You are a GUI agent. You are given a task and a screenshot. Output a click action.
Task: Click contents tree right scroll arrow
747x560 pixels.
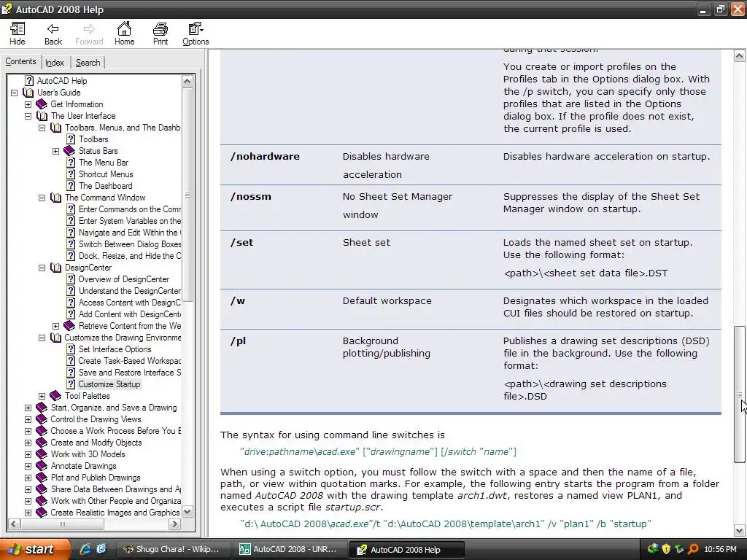click(175, 524)
